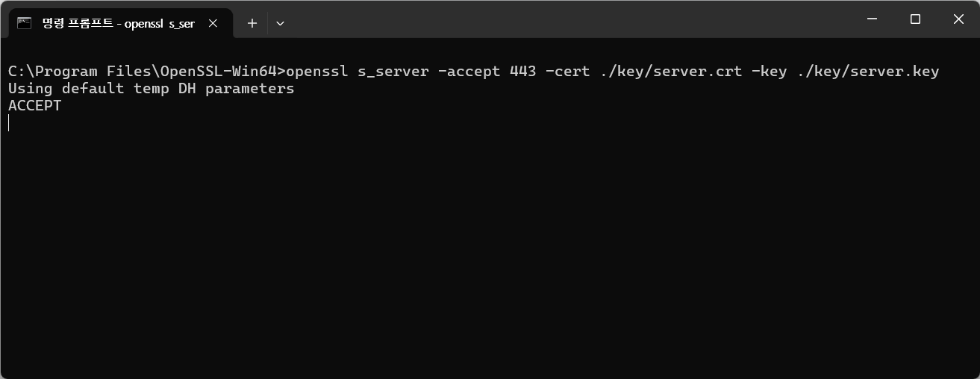Close the terminal window
This screenshot has height=379, width=980.
click(x=958, y=19)
